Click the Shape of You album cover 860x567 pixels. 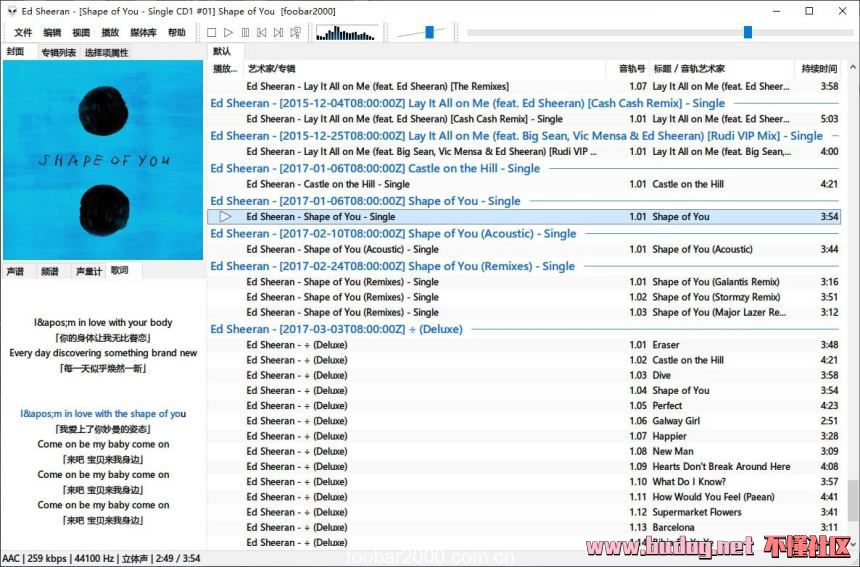103,160
